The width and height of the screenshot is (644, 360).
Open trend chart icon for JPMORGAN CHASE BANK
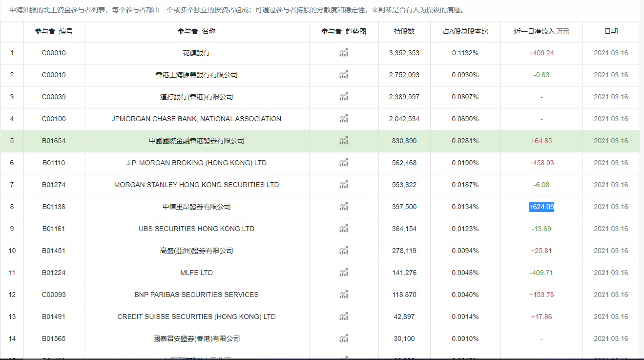coord(344,119)
